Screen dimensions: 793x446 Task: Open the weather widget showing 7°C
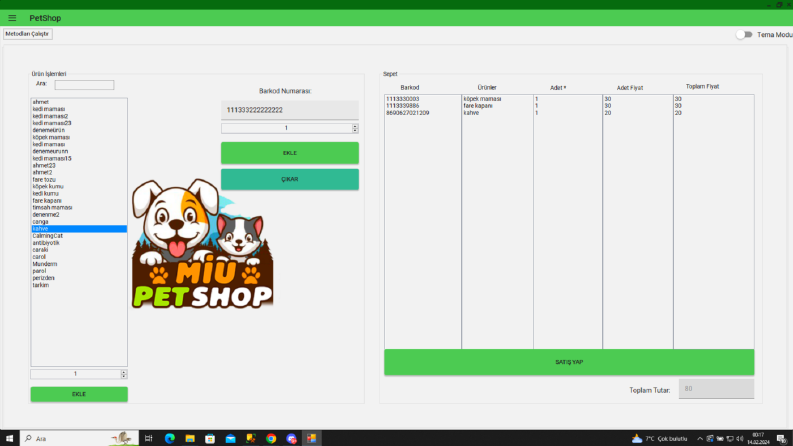tap(660, 438)
